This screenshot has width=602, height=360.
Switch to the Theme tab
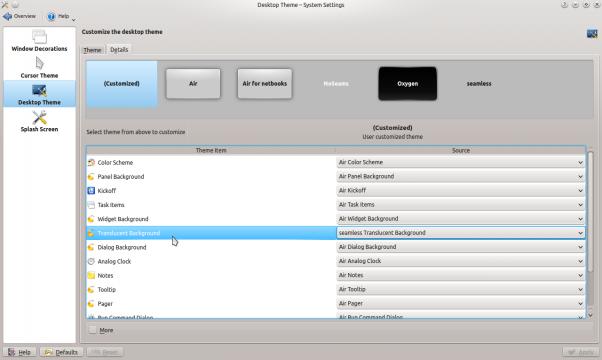click(93, 50)
